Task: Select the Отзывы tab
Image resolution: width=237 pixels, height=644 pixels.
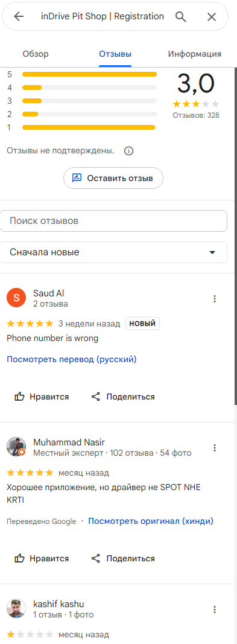Action: click(x=115, y=54)
